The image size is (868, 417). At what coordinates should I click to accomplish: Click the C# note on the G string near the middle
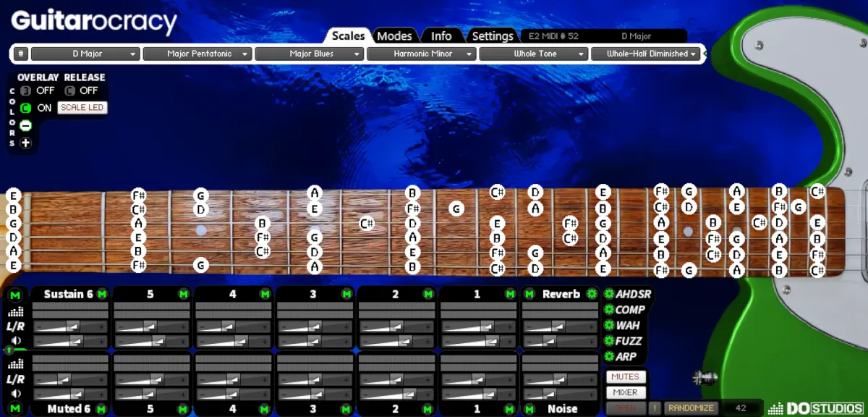(366, 224)
